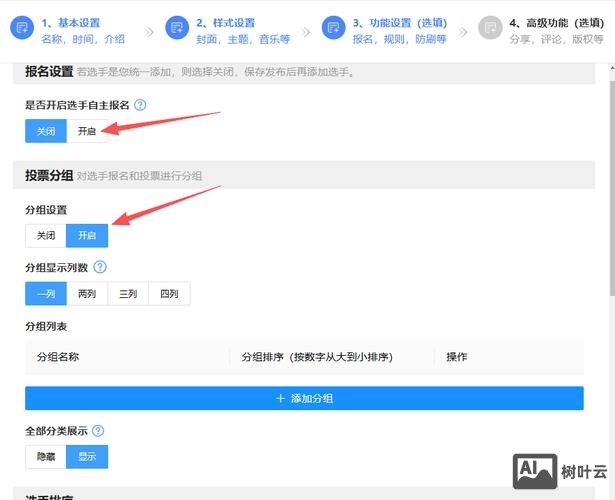Choose 一列 for group display columns

(x=46, y=294)
